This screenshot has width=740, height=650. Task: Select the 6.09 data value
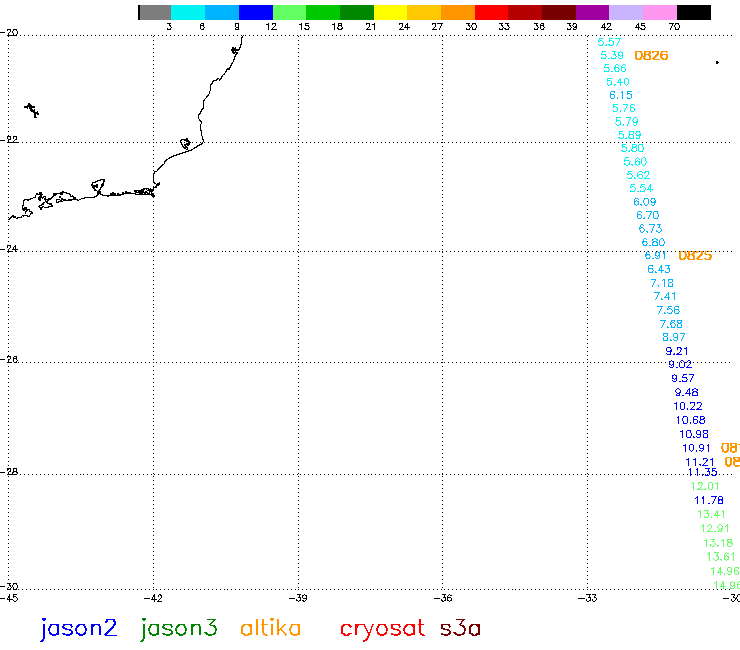645,202
